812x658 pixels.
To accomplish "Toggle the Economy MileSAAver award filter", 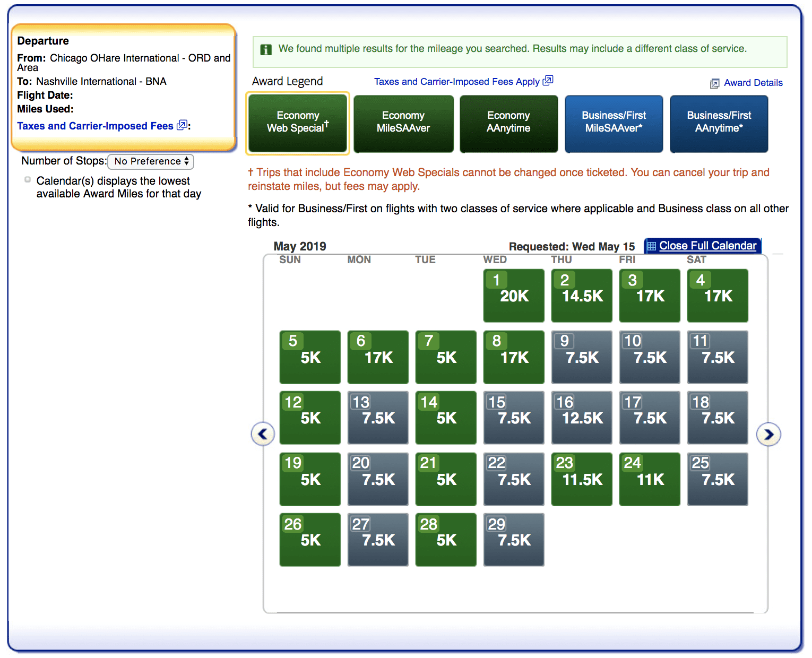I will (x=403, y=123).
